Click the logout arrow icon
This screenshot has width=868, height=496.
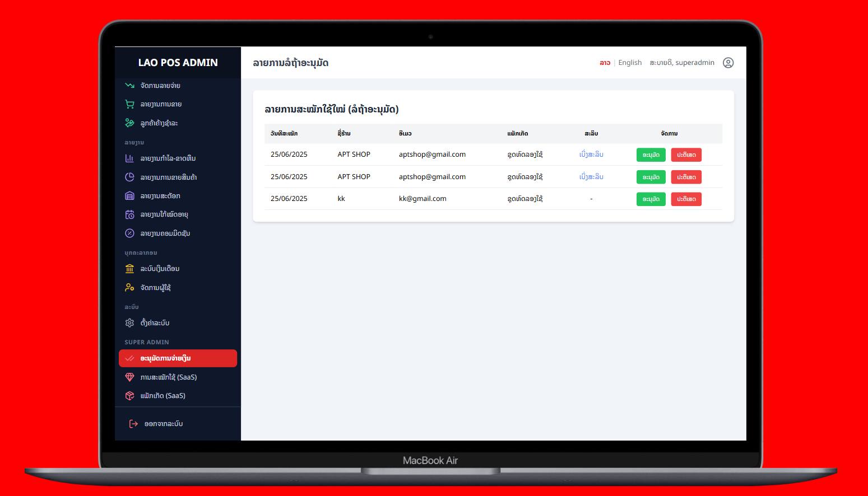(x=133, y=424)
